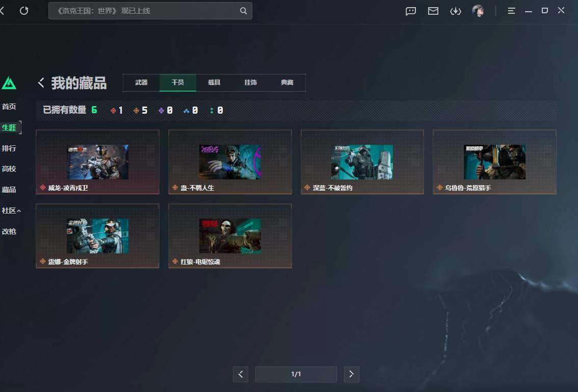
Task: Click the 已拥有数量 6 total count
Action: pyautogui.click(x=70, y=110)
